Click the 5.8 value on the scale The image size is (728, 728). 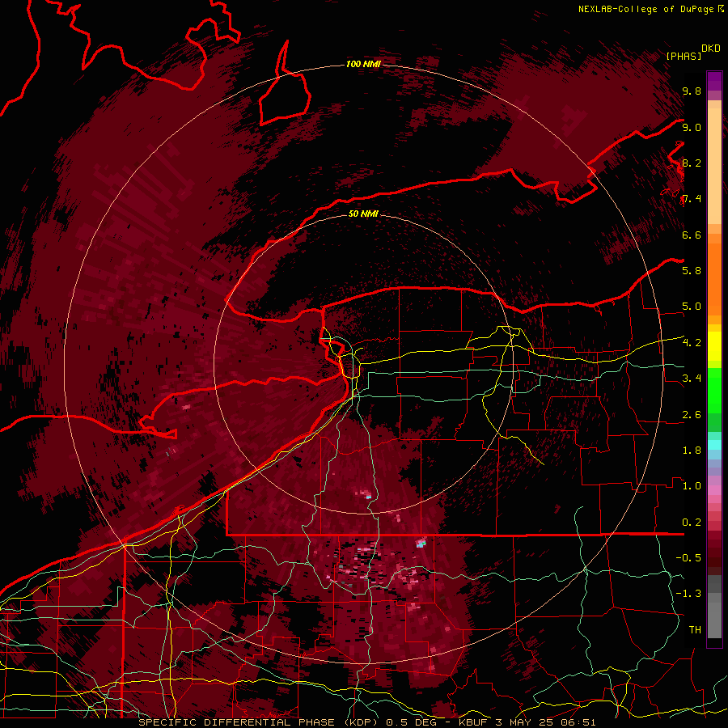coord(692,271)
